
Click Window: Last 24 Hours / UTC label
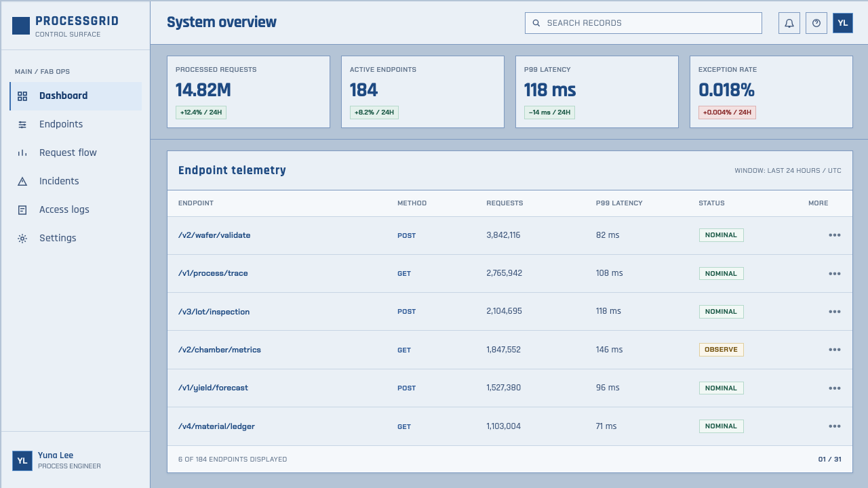click(788, 171)
